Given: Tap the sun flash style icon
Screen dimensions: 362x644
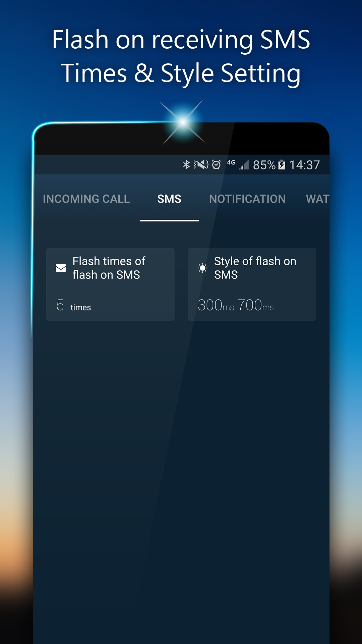Looking at the screenshot, I should [202, 268].
